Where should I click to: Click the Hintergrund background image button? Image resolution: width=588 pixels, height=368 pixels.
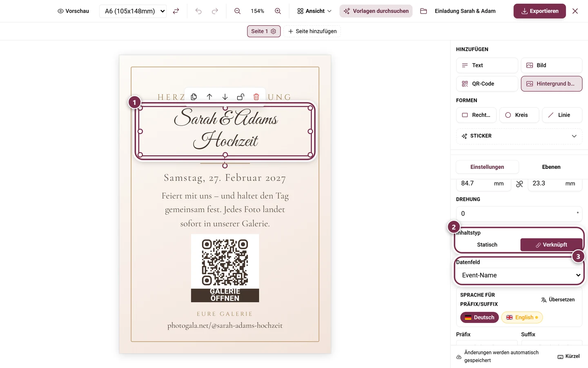click(552, 84)
